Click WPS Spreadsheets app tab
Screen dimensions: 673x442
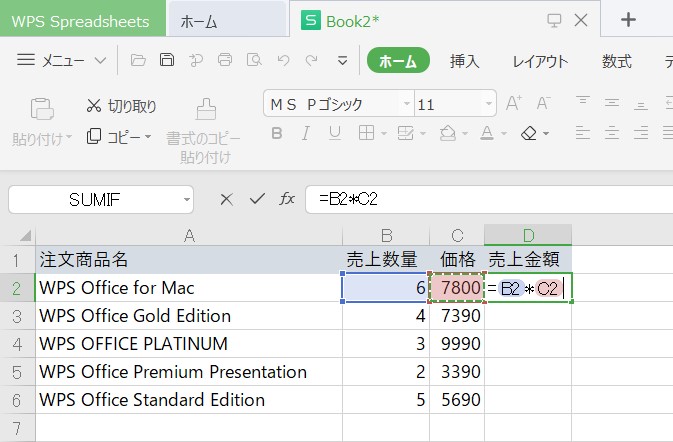82,19
